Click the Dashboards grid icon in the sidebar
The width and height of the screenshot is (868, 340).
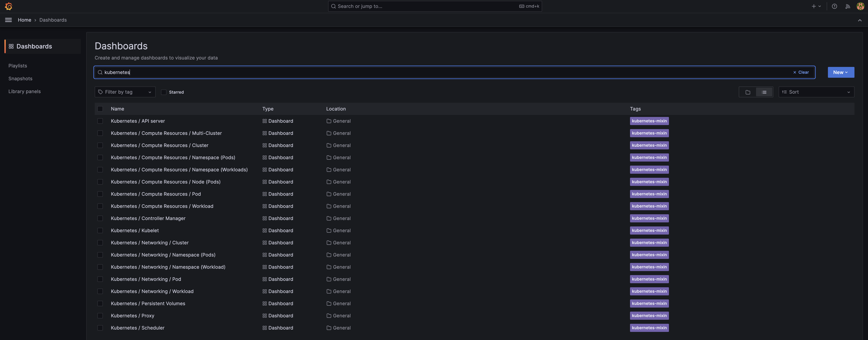coord(11,46)
